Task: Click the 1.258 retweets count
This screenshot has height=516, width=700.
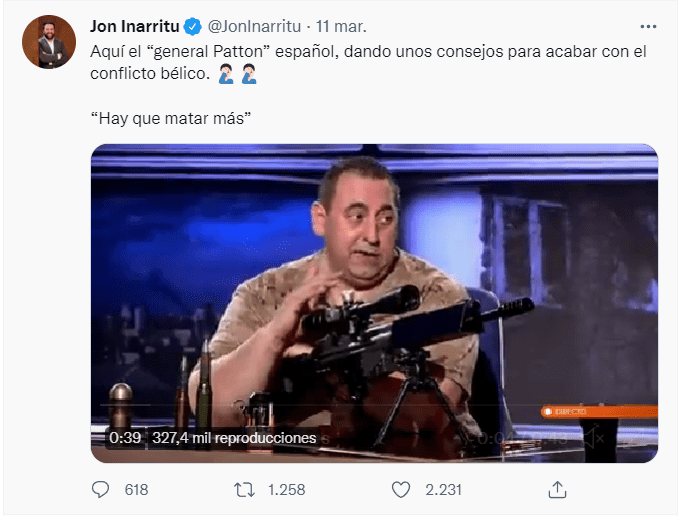Action: (287, 490)
